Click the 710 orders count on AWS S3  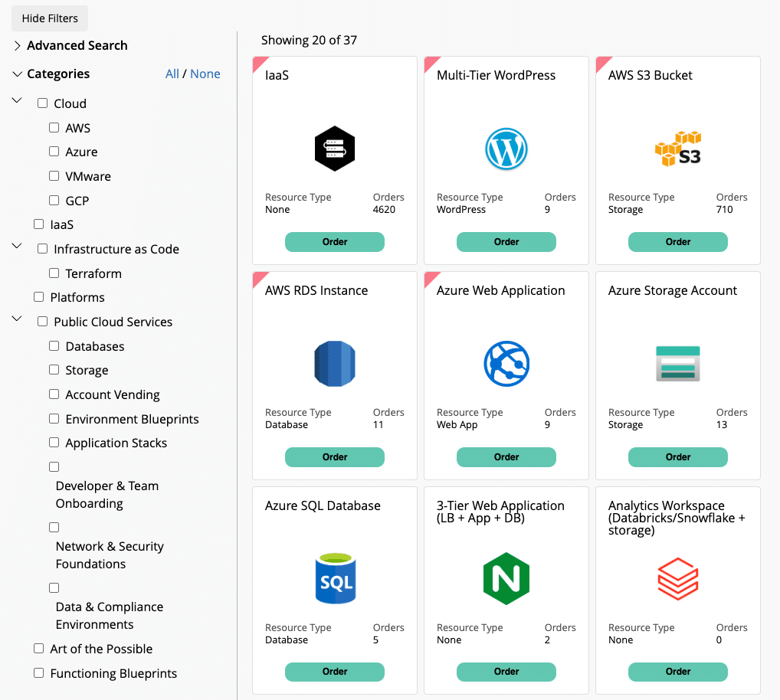pos(724,209)
